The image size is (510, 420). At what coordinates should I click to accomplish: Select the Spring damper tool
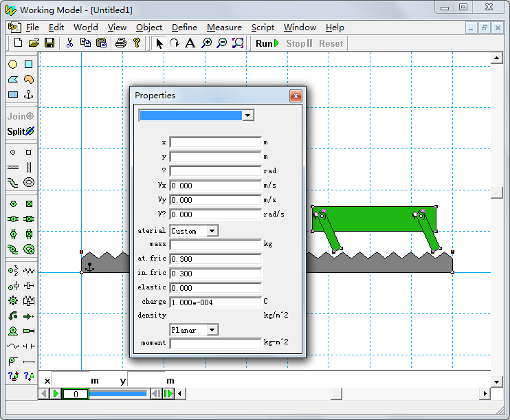pos(29,300)
